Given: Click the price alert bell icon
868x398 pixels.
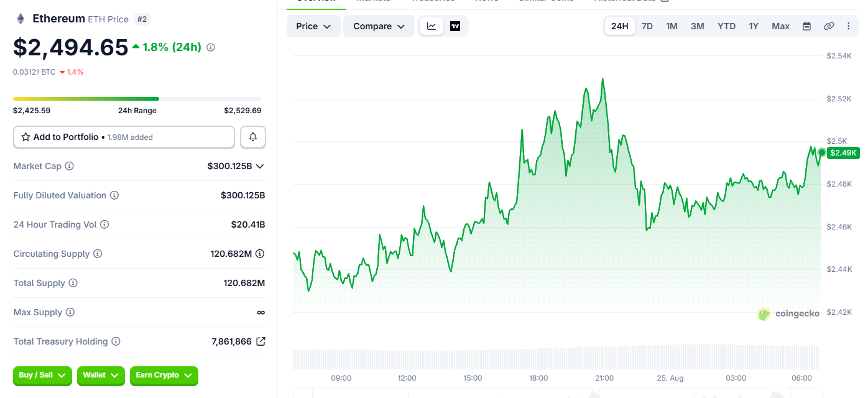Looking at the screenshot, I should pyautogui.click(x=253, y=137).
